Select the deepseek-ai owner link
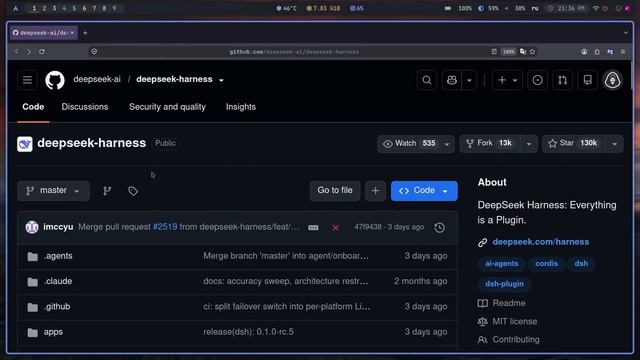Image resolution: width=640 pixels, height=360 pixels. 97,79
